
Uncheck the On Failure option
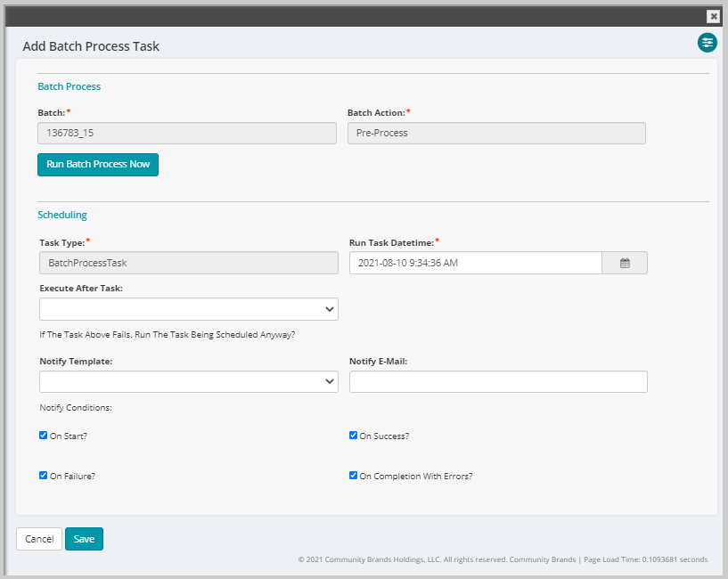(x=43, y=476)
